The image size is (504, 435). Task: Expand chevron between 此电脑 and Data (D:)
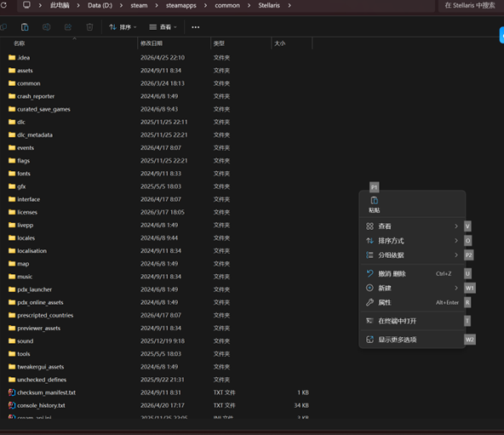click(x=78, y=5)
